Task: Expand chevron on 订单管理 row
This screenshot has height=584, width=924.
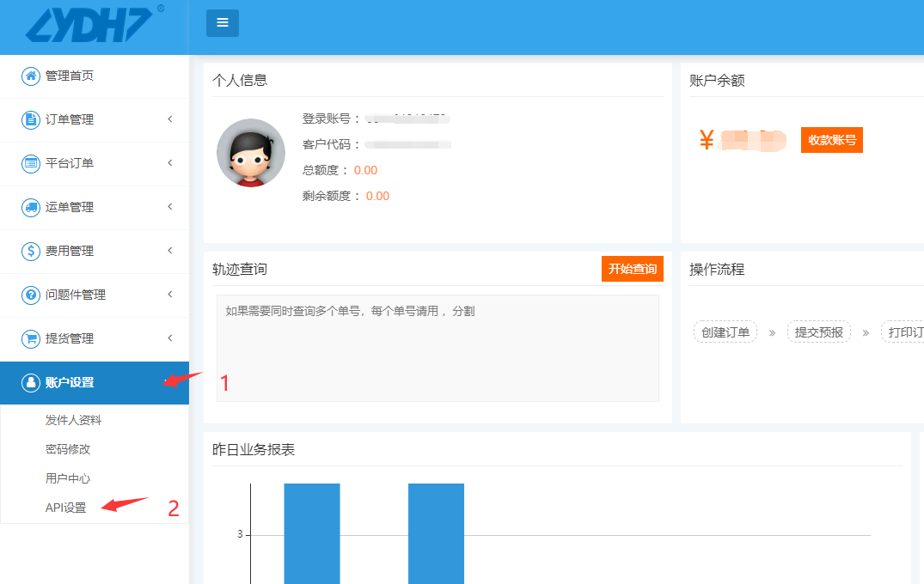Action: pyautogui.click(x=169, y=119)
